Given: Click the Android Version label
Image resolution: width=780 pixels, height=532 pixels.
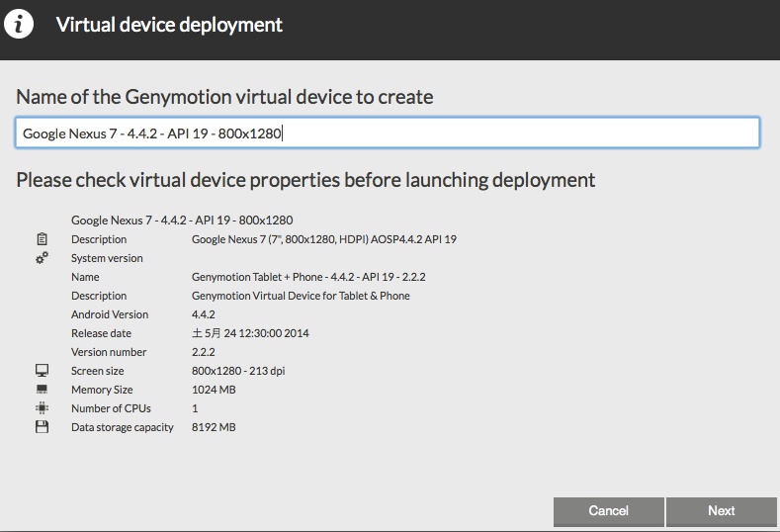Looking at the screenshot, I should (x=110, y=314).
